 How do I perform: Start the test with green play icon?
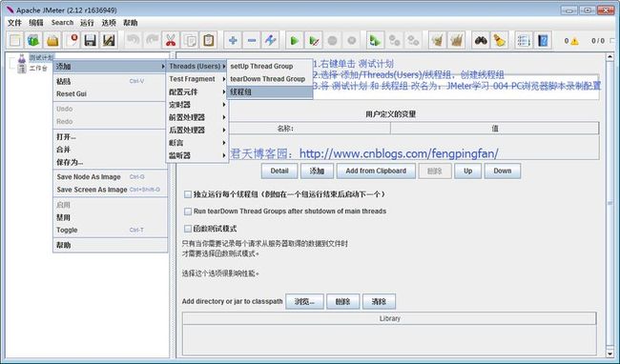pos(294,40)
